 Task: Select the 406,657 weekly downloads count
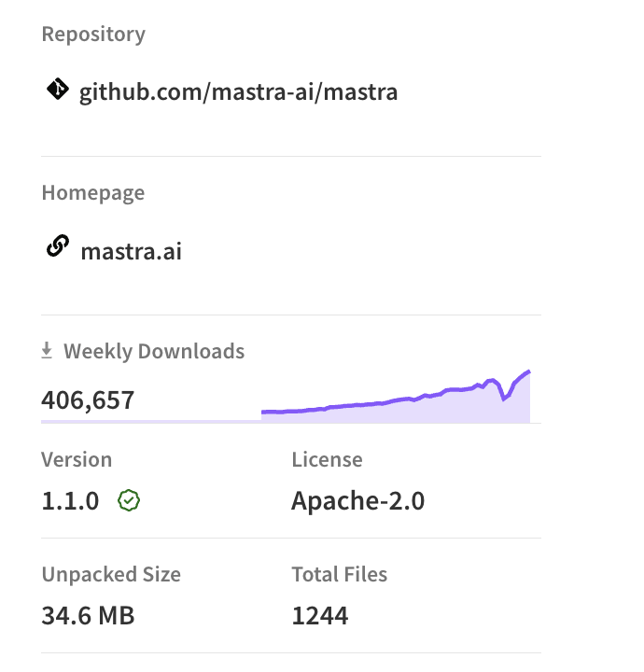88,400
